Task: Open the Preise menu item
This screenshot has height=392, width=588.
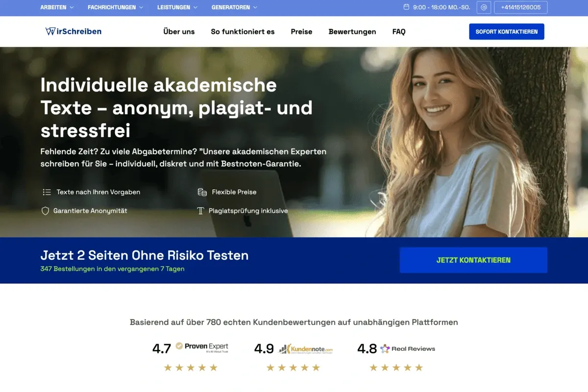Action: [x=301, y=31]
